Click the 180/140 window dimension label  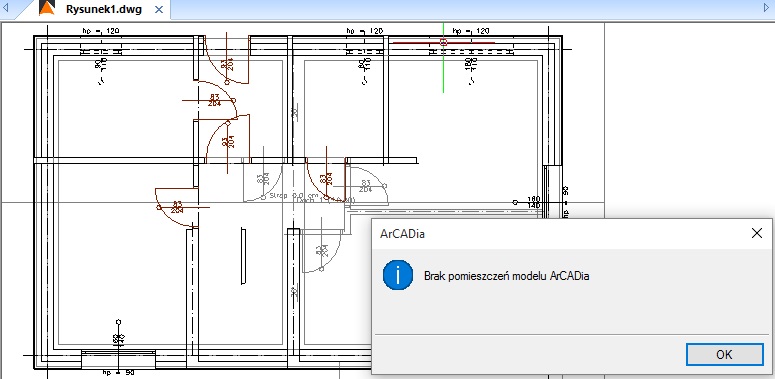(x=534, y=202)
